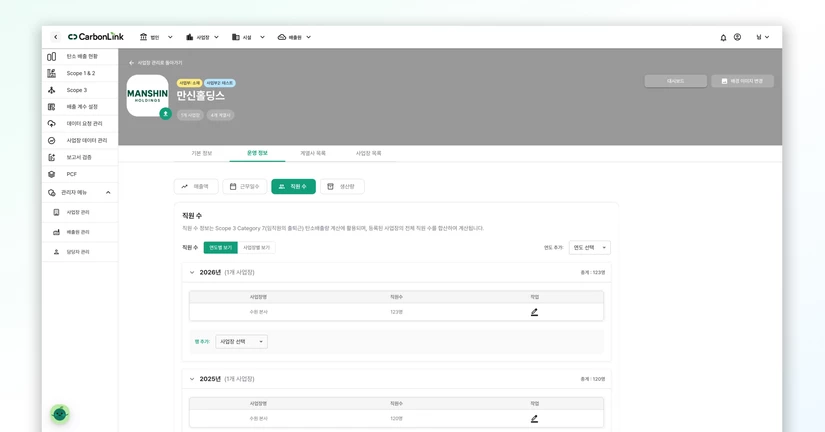Click the green logo upload button on MANSHIN logo
The width and height of the screenshot is (825, 432).
[165, 114]
